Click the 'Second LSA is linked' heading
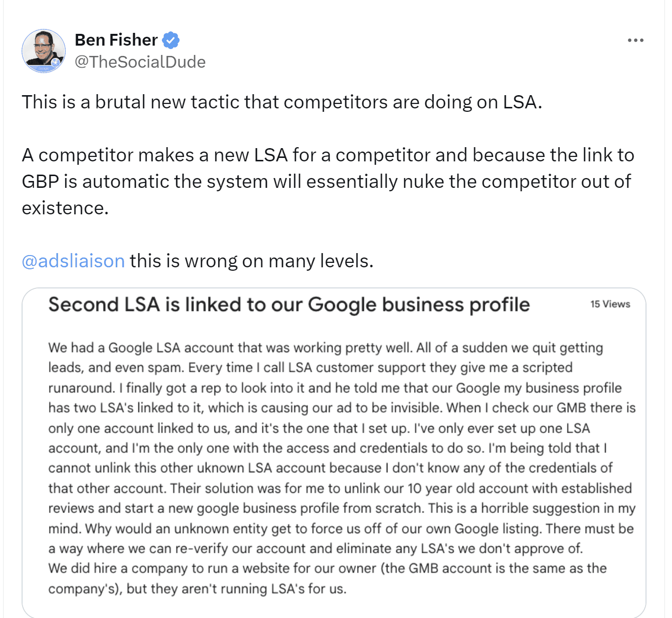672x618 pixels. [289, 305]
